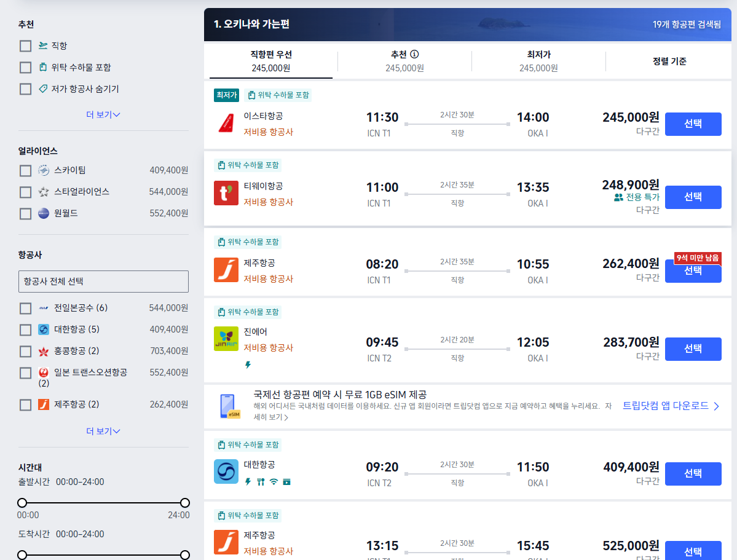Click the 항공사 전체 선택 field
Viewport: 737px width, 560px height.
(103, 281)
